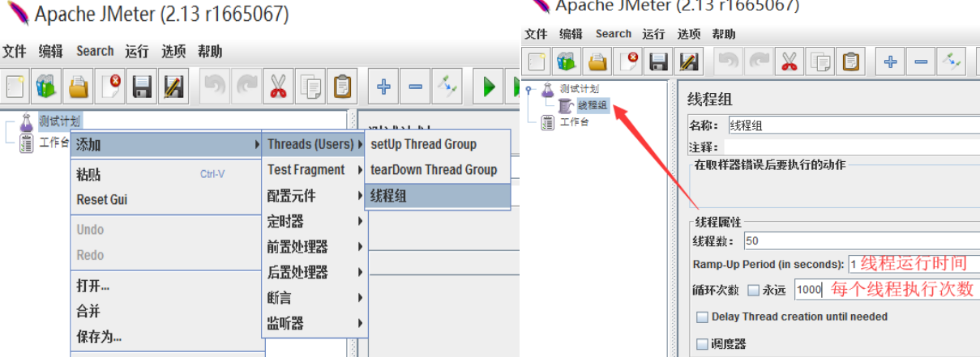Choose Reset Gui in context menu
980x357 pixels.
pyautogui.click(x=167, y=200)
